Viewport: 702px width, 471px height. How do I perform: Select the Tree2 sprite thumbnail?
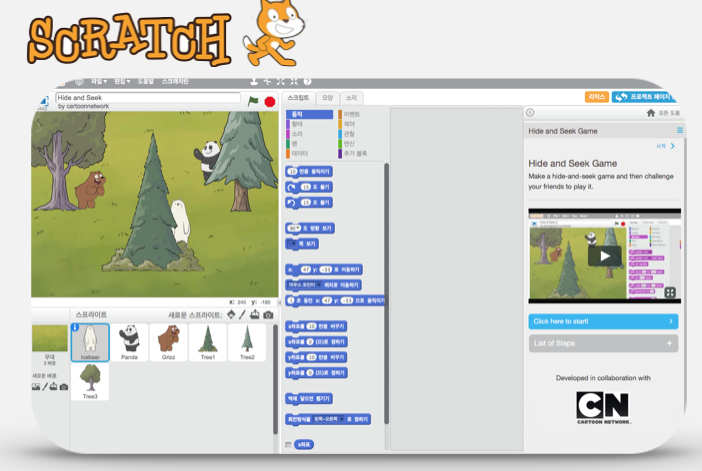[247, 343]
